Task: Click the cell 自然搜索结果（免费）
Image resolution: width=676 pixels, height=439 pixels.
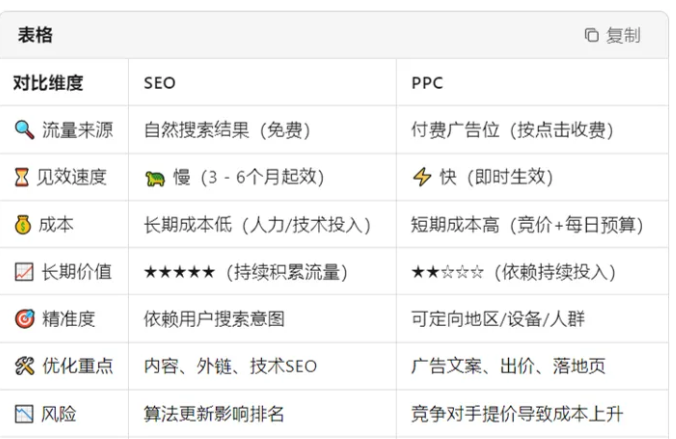Action: (227, 130)
